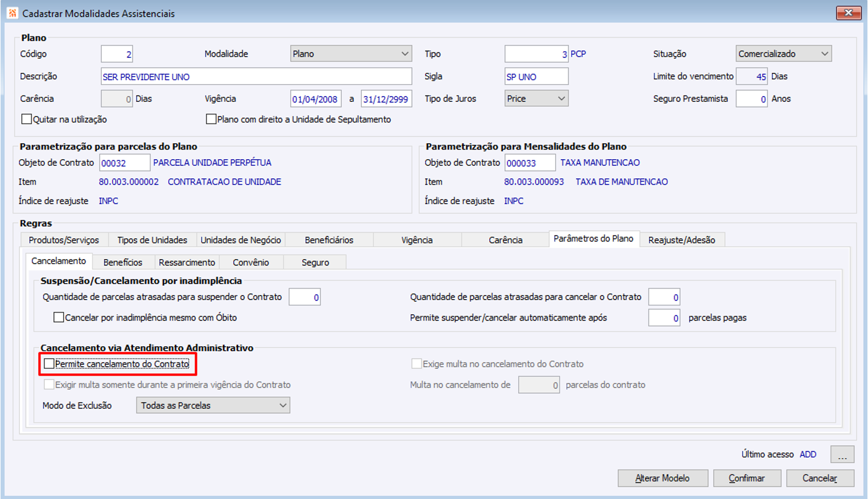868x499 pixels.
Task: Click the ellipsis button beside Último acesso
Action: [x=842, y=454]
